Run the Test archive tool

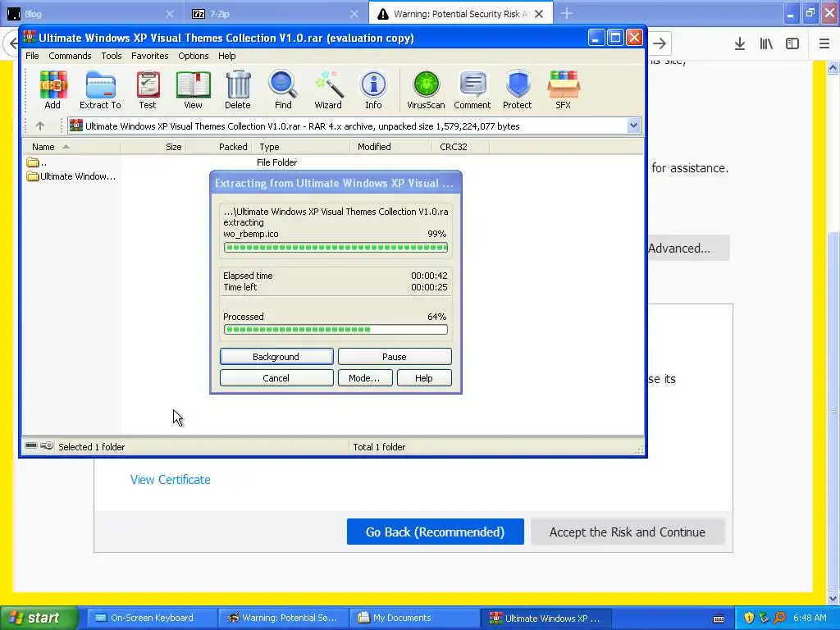(148, 90)
